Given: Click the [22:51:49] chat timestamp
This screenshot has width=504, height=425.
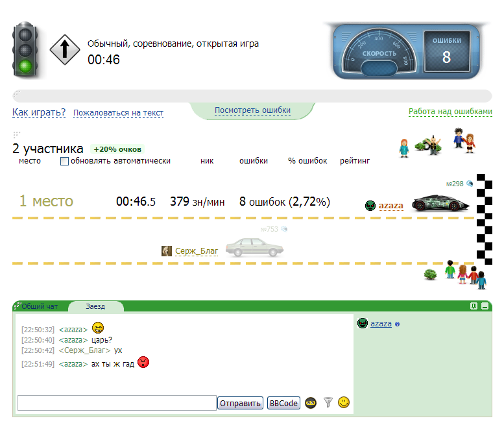Looking at the screenshot, I should [38, 364].
